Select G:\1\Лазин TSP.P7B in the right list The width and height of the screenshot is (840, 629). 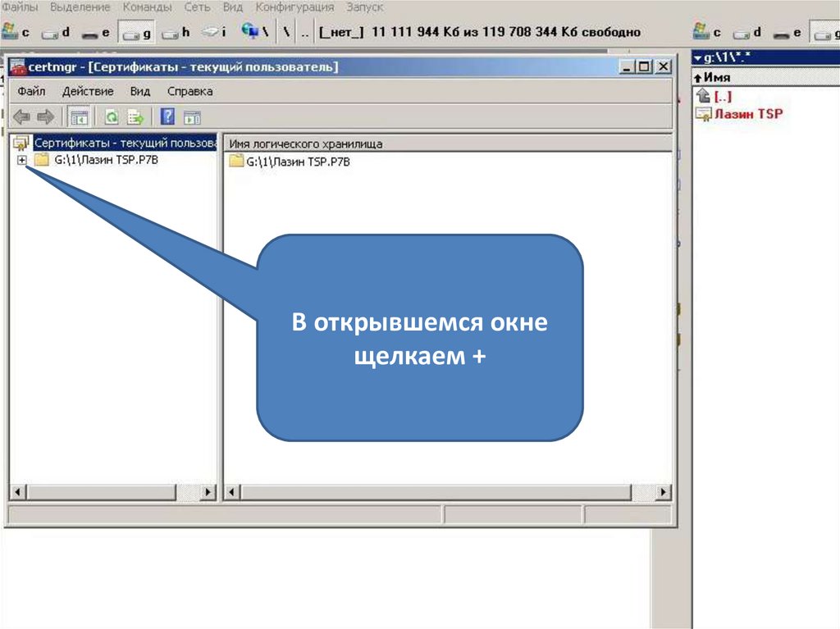[x=298, y=162]
